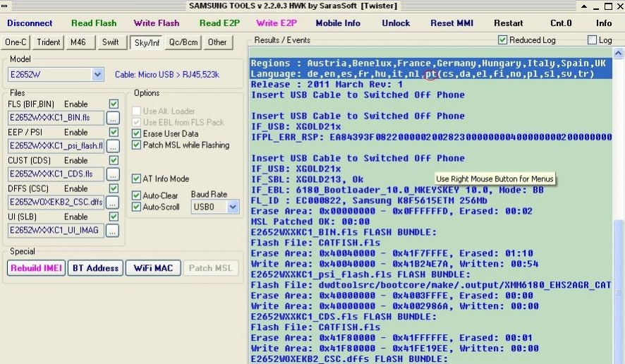Toggle UI (SLB) Enable checkbox
The height and width of the screenshot is (364, 625).
click(114, 217)
